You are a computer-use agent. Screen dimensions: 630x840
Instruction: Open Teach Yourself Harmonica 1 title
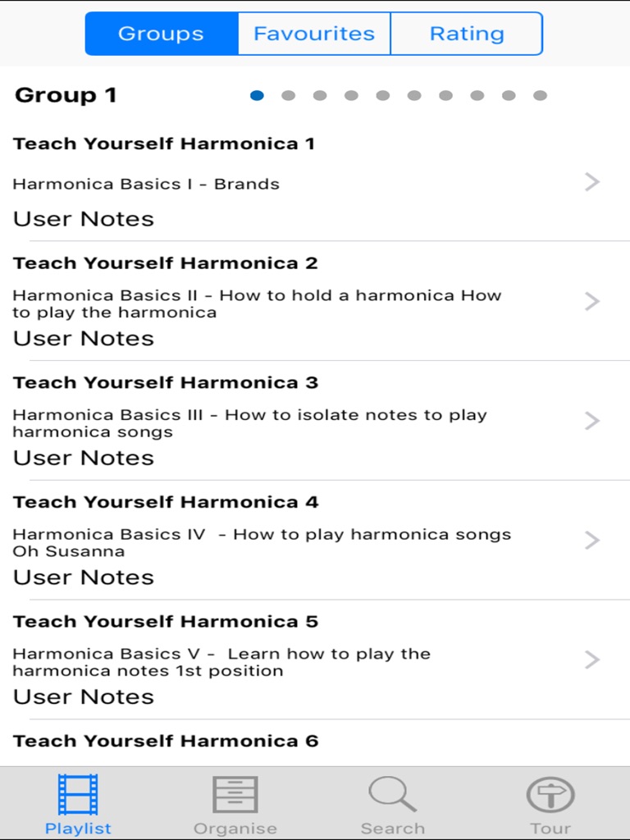tap(164, 144)
